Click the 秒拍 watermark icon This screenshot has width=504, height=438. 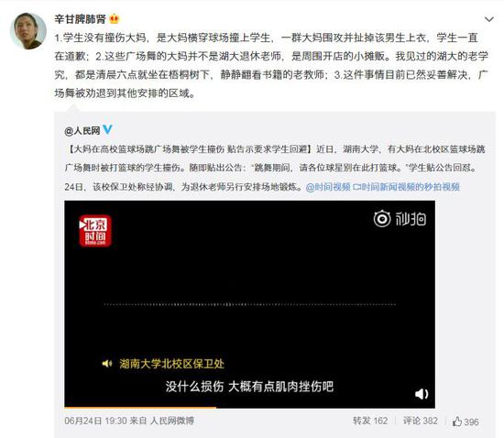pyautogui.click(x=400, y=219)
